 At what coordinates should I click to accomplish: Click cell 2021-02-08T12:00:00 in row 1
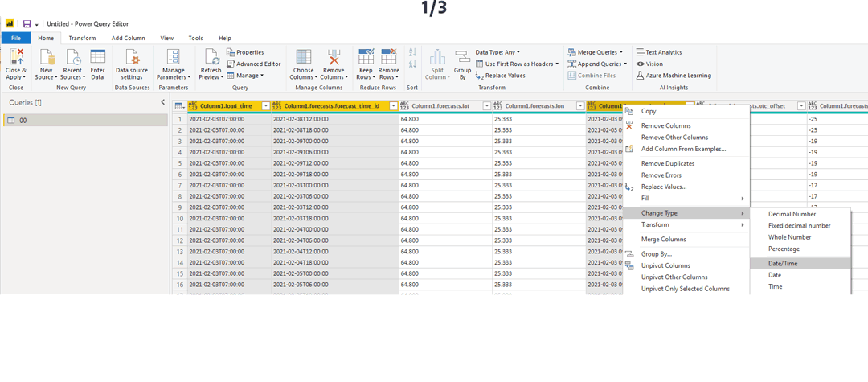point(335,119)
